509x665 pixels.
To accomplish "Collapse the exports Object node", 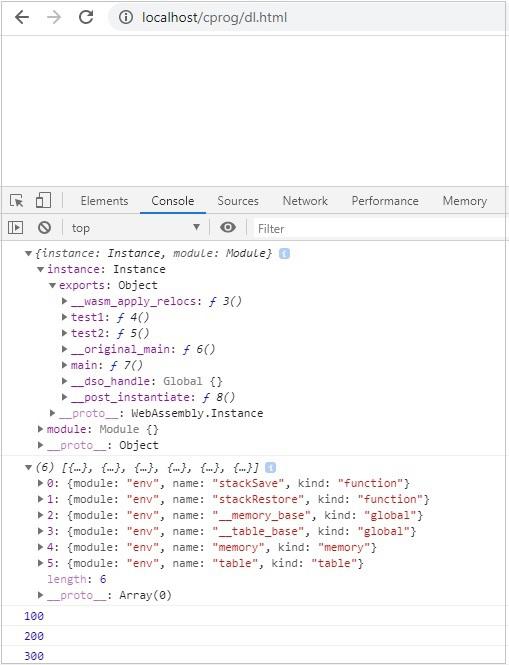I will (52, 285).
